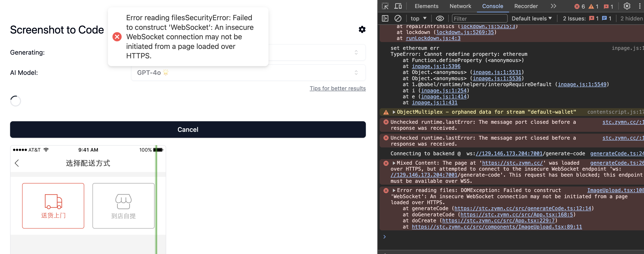
Task: Switch to the Network tab
Action: (460, 6)
